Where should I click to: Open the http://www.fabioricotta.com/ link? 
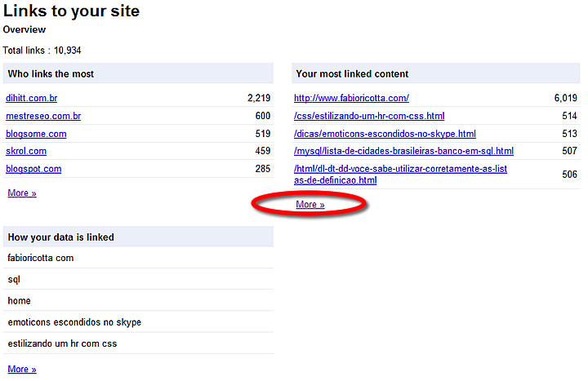coord(351,98)
